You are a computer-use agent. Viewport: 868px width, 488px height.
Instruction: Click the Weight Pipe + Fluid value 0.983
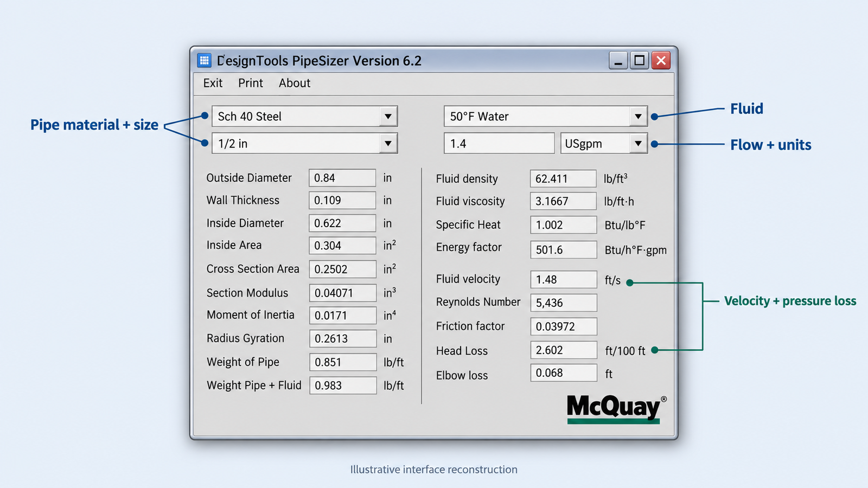pyautogui.click(x=343, y=385)
